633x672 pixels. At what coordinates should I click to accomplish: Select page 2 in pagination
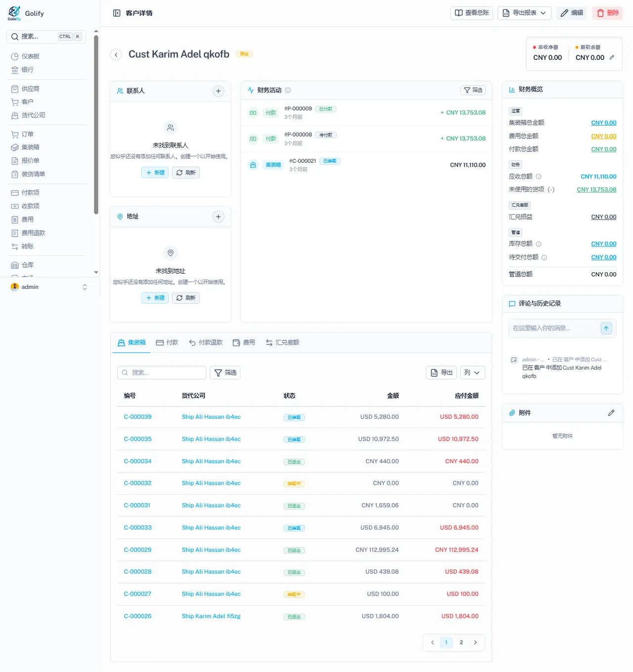(461, 642)
